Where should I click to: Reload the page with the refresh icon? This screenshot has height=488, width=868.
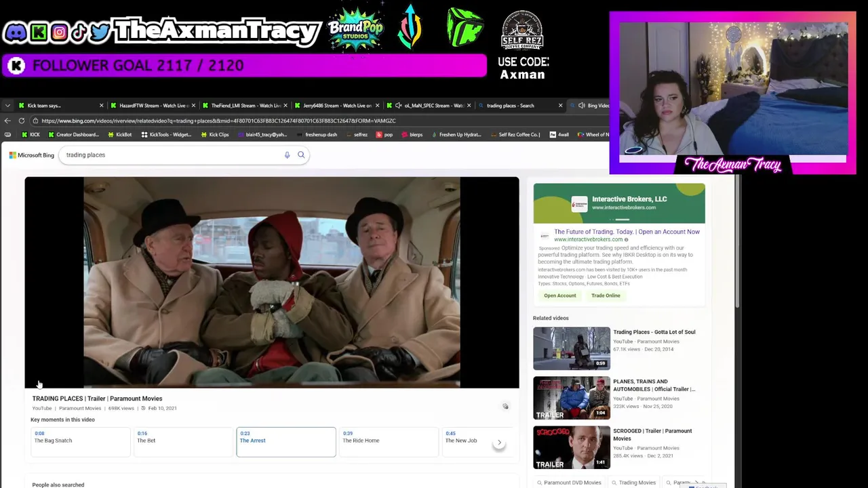click(22, 121)
